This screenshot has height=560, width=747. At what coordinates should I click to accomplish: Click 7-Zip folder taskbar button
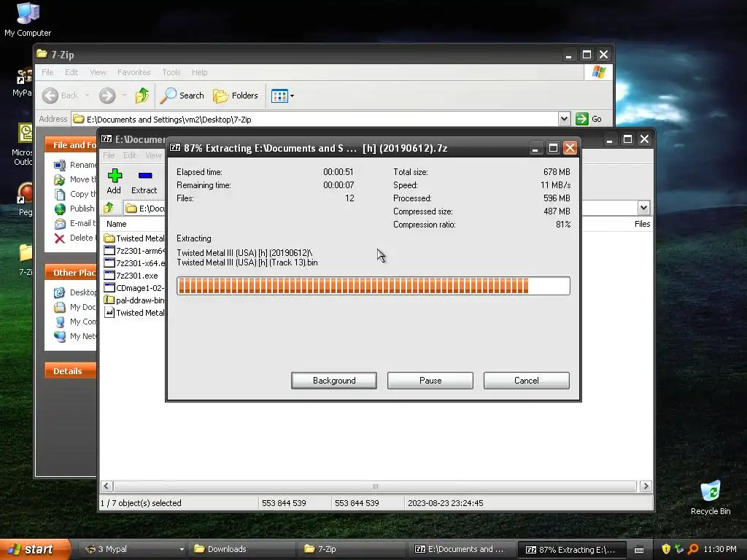352,549
